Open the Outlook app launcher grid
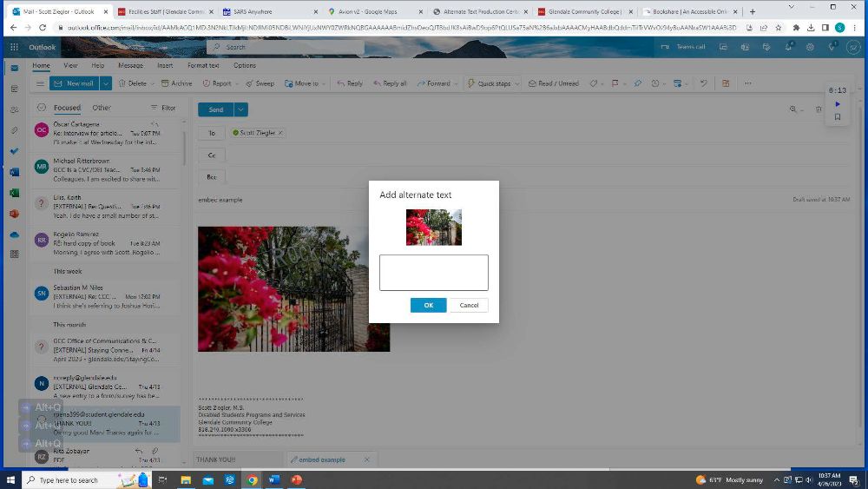 [x=15, y=48]
